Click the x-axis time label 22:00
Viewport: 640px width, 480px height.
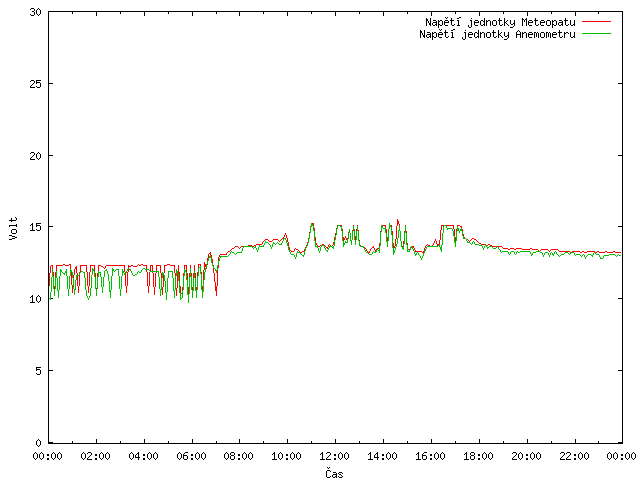coord(574,456)
